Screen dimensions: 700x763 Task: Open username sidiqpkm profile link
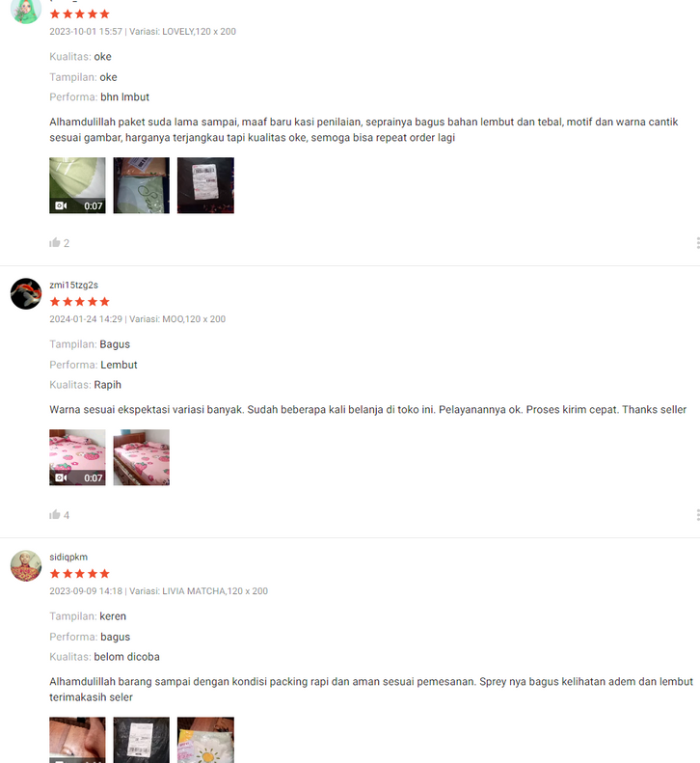(x=68, y=558)
